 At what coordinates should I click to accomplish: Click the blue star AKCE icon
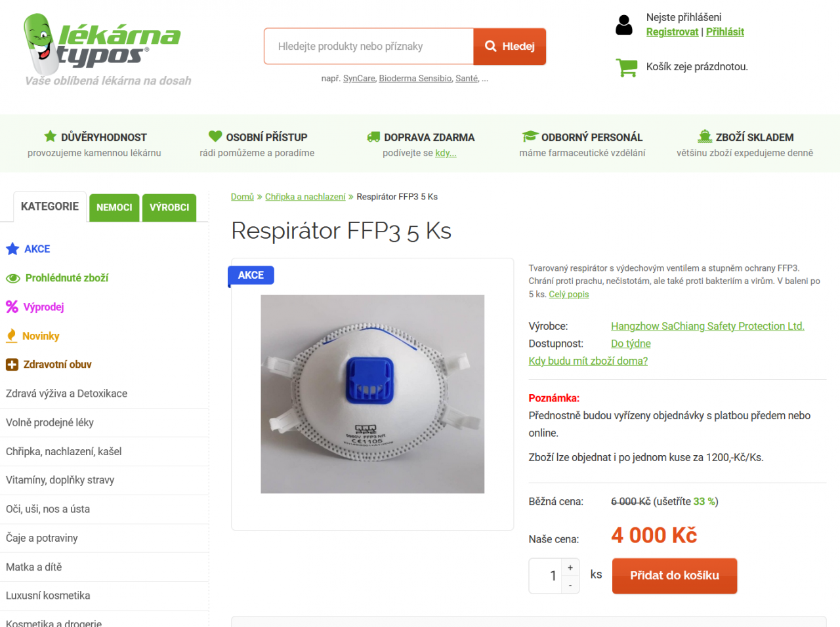12,249
